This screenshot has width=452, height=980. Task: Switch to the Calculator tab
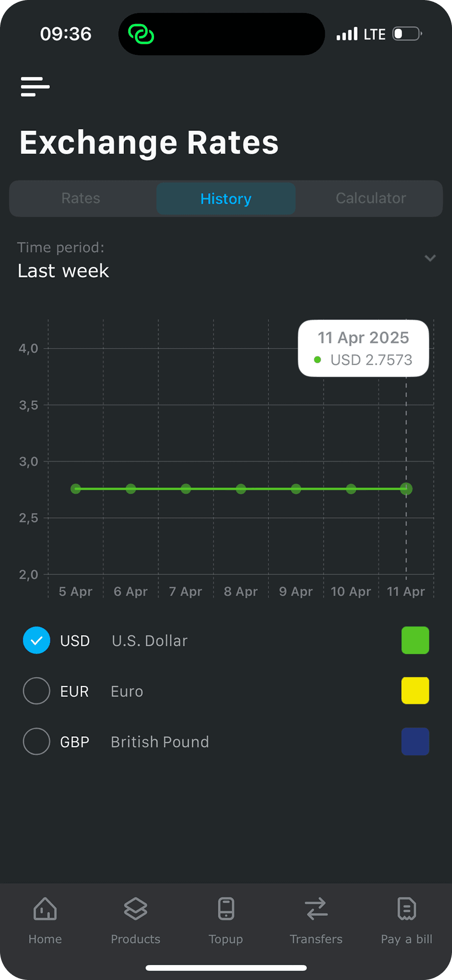[x=371, y=198]
